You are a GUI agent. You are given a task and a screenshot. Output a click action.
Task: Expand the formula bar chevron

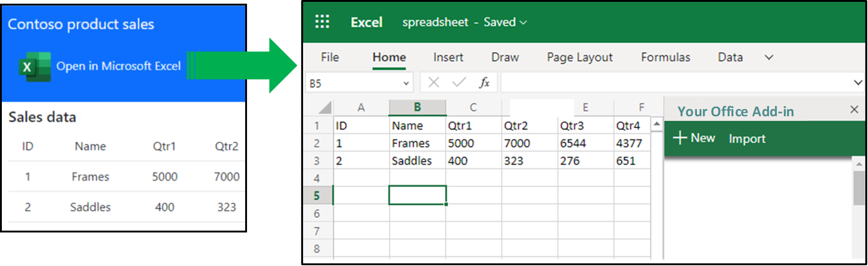click(857, 83)
